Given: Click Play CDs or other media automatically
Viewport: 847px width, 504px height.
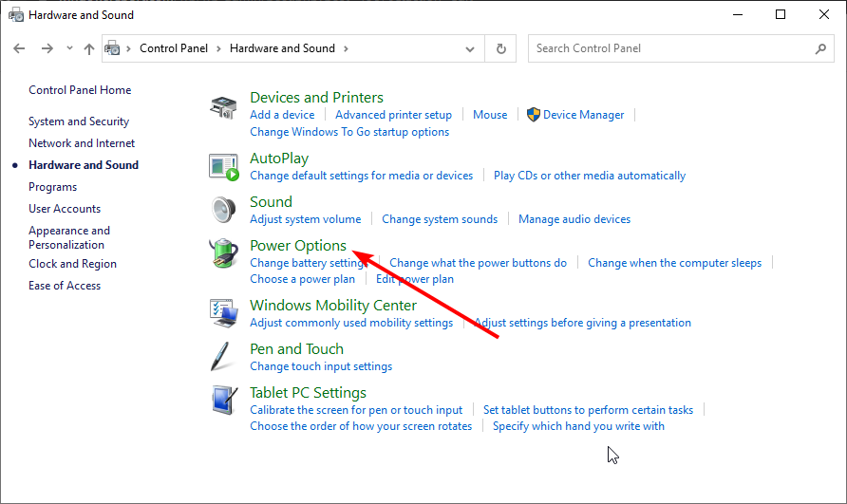Looking at the screenshot, I should point(590,176).
